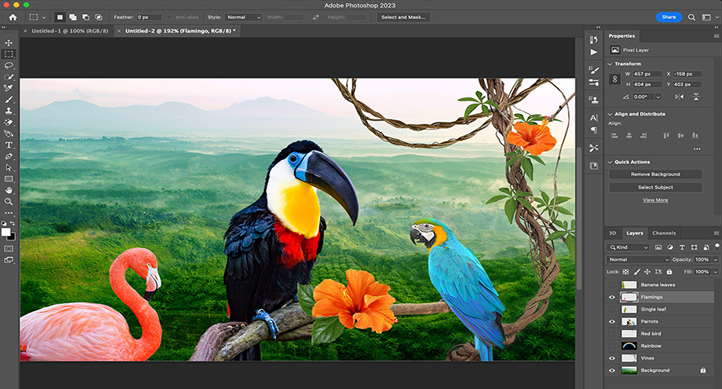Hide the Vines layer
This screenshot has height=389, width=722.
pos(612,358)
